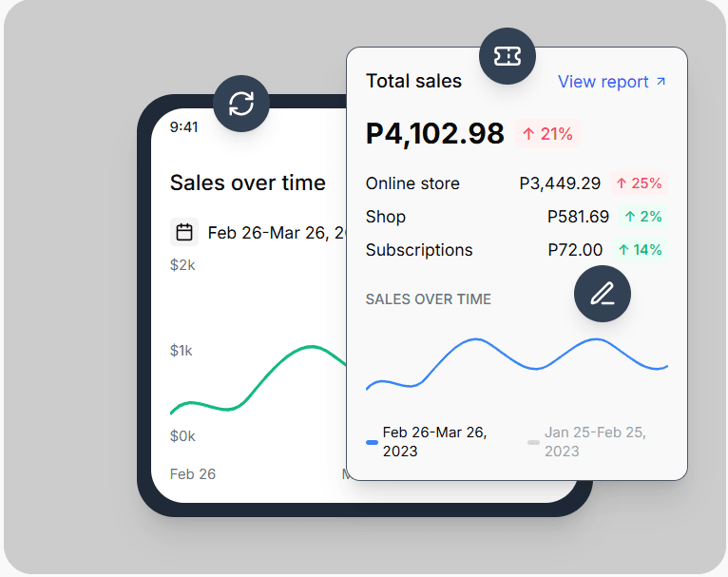Click the red 21% increase badge

(547, 134)
